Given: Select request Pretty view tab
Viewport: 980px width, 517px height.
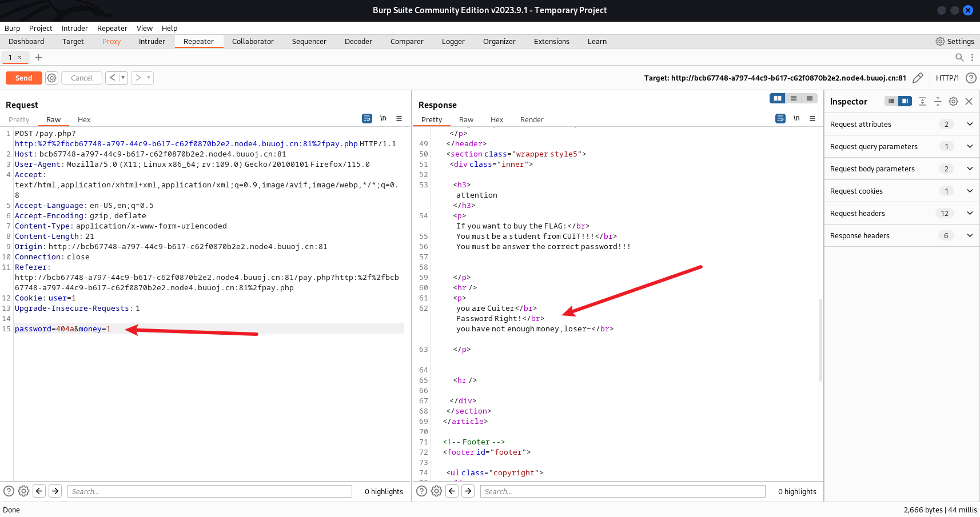Looking at the screenshot, I should click(19, 119).
